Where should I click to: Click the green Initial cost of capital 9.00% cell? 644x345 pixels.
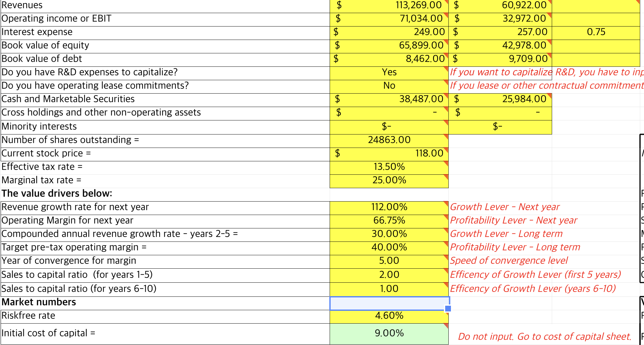[x=389, y=334]
